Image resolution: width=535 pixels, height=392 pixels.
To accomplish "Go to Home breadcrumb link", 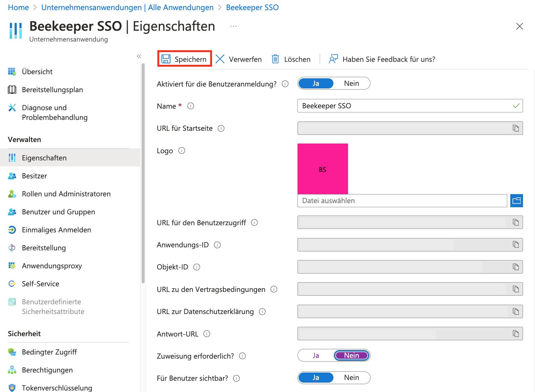I will pyautogui.click(x=18, y=7).
